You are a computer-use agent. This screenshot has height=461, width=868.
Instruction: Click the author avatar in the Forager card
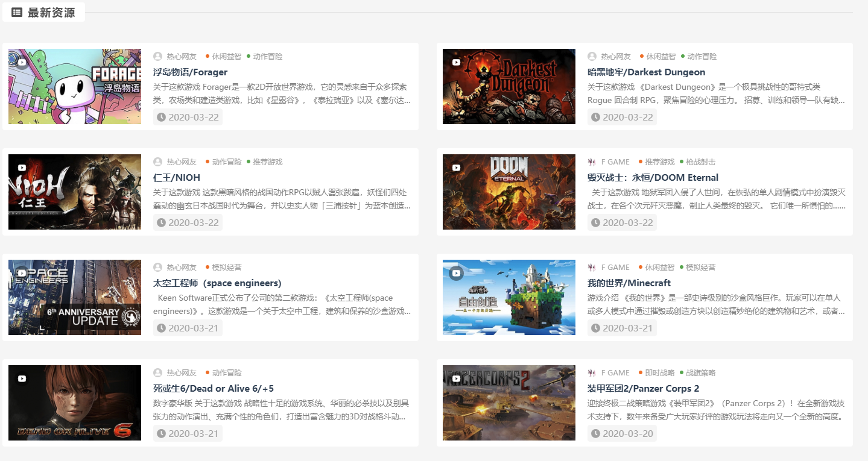[x=158, y=57]
